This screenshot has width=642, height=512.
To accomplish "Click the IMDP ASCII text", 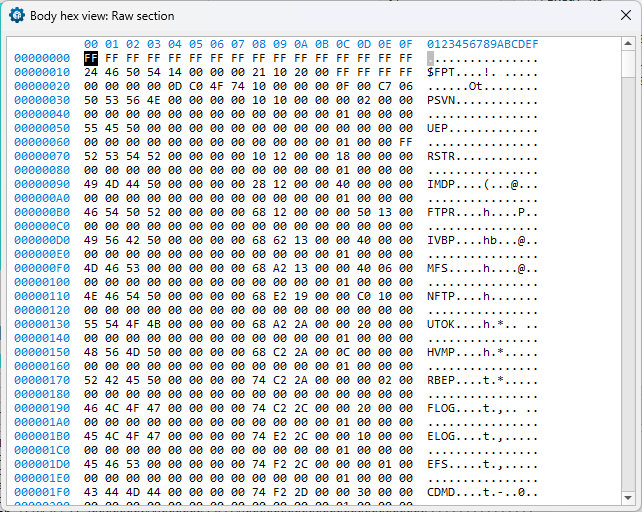I will (441, 184).
